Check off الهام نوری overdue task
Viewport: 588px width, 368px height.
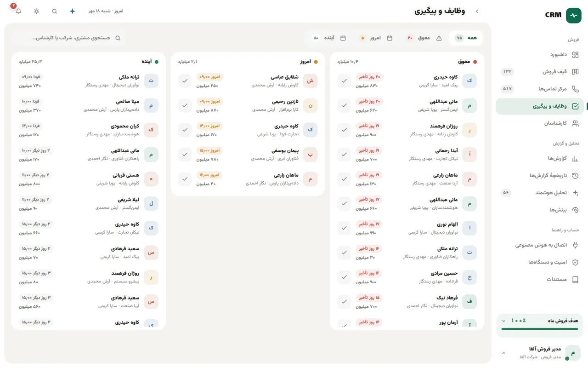[x=345, y=228]
